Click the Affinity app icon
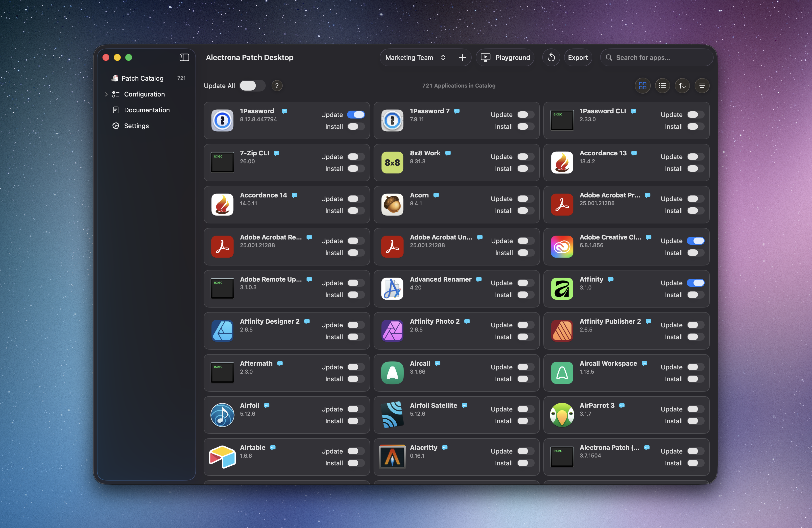This screenshot has width=812, height=528. (562, 288)
